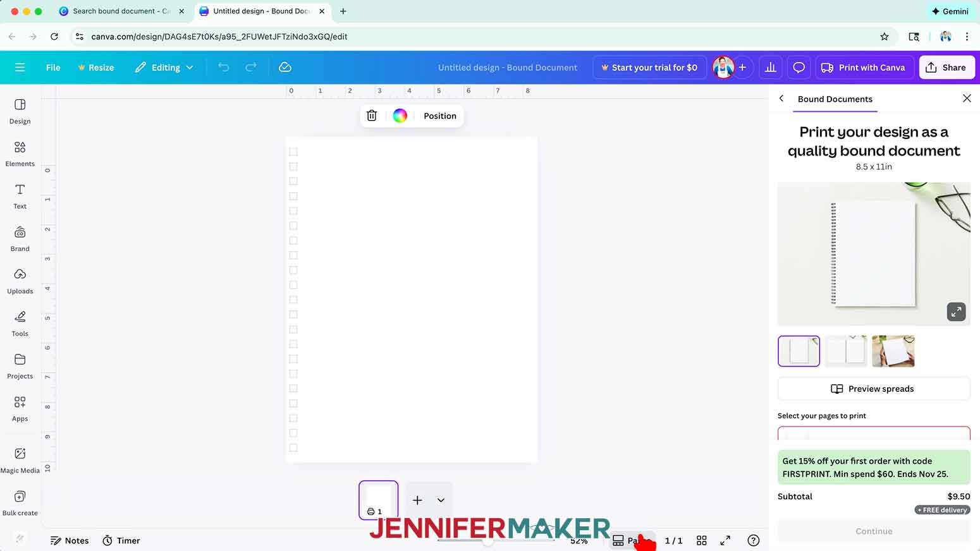Open a new browser tab

(343, 11)
